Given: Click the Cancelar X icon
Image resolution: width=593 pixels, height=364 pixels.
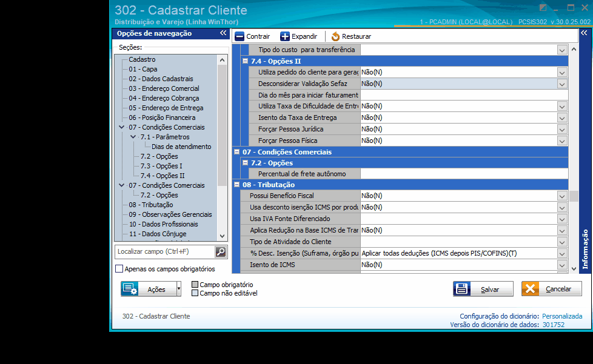Looking at the screenshot, I should [x=530, y=289].
